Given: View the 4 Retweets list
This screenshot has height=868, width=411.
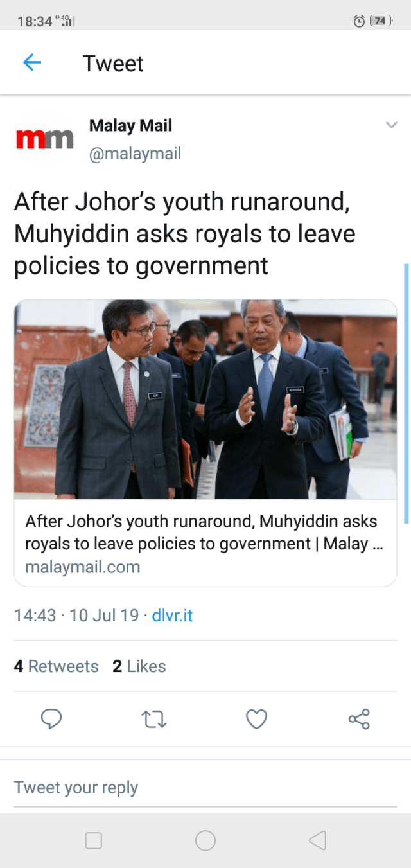Looking at the screenshot, I should tap(57, 666).
